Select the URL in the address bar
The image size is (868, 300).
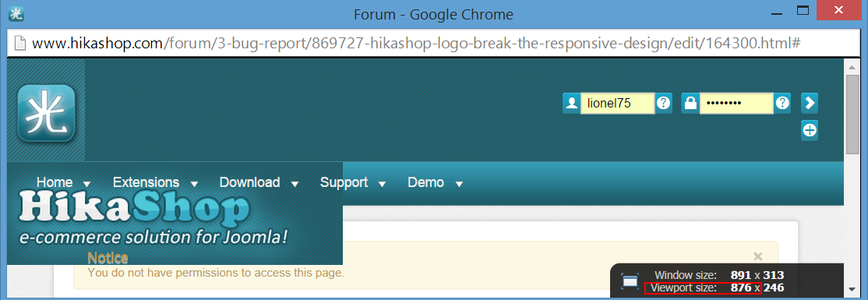[415, 43]
